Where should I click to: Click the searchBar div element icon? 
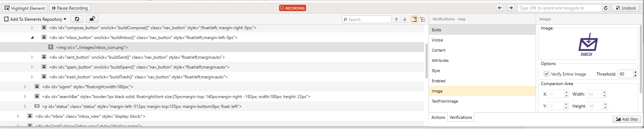37,96
